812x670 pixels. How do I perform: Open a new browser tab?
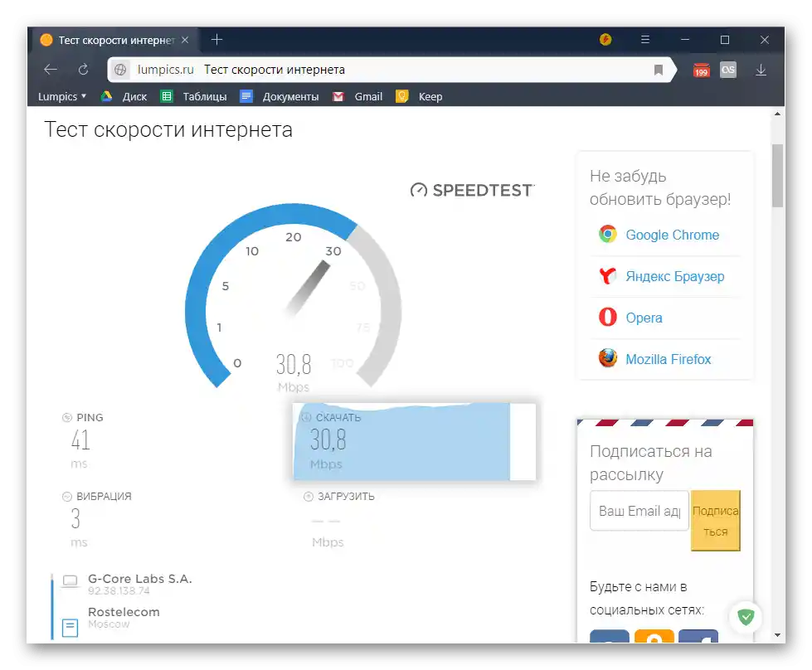[x=216, y=39]
